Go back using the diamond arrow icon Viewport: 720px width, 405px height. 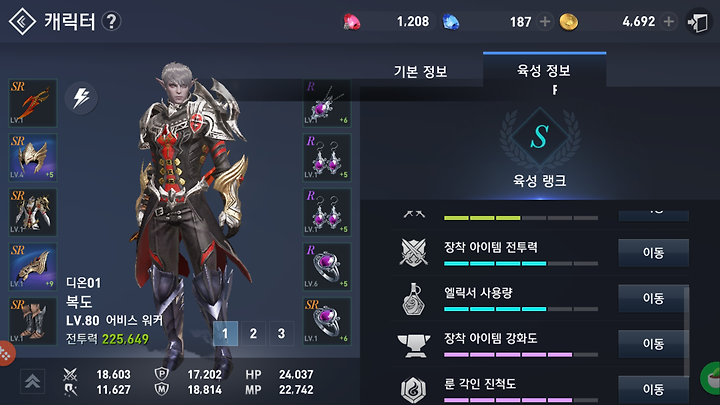pos(22,22)
